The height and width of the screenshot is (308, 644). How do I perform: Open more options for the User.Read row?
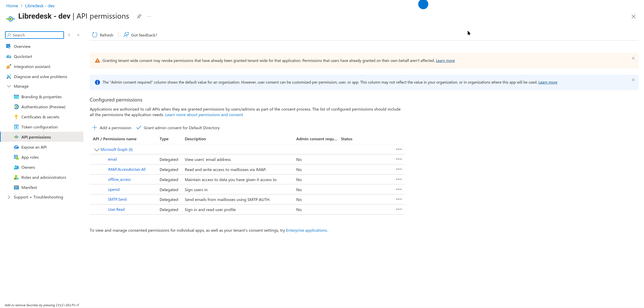click(399, 209)
